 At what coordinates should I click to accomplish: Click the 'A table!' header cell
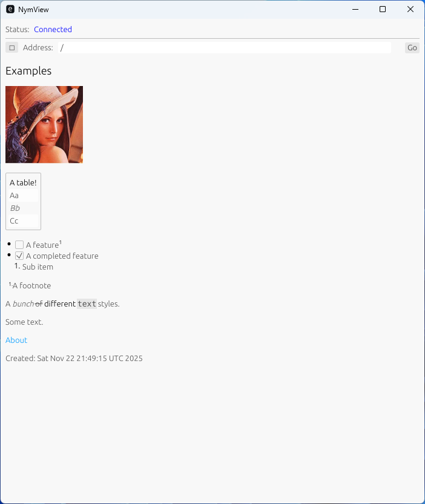click(x=23, y=182)
